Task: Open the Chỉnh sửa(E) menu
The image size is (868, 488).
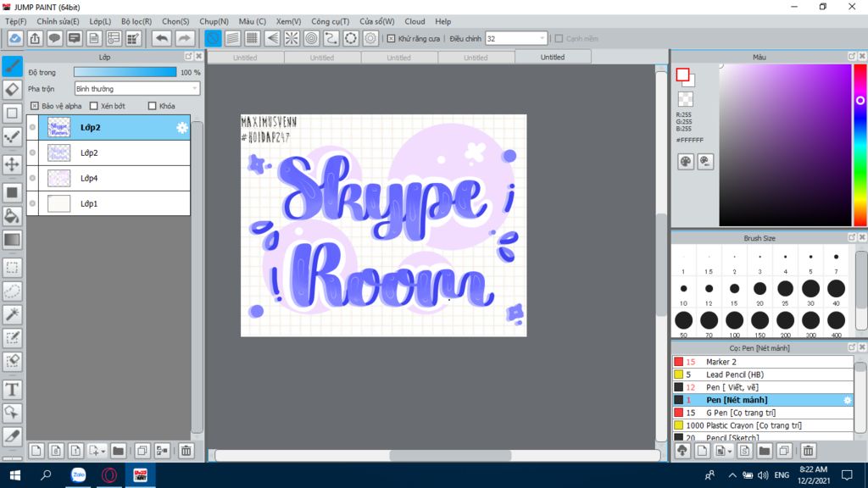Action: pos(58,21)
